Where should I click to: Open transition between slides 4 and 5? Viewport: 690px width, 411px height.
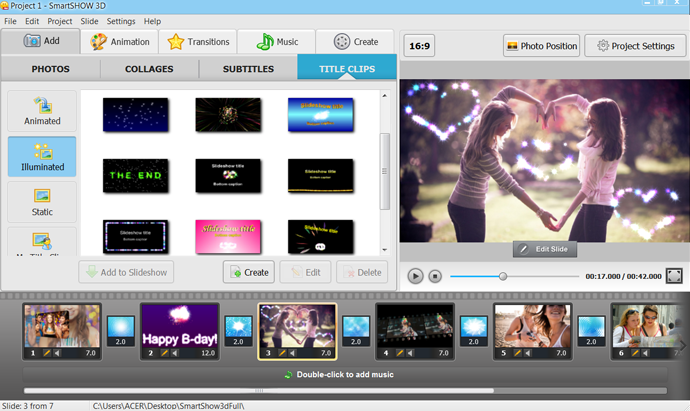click(473, 331)
